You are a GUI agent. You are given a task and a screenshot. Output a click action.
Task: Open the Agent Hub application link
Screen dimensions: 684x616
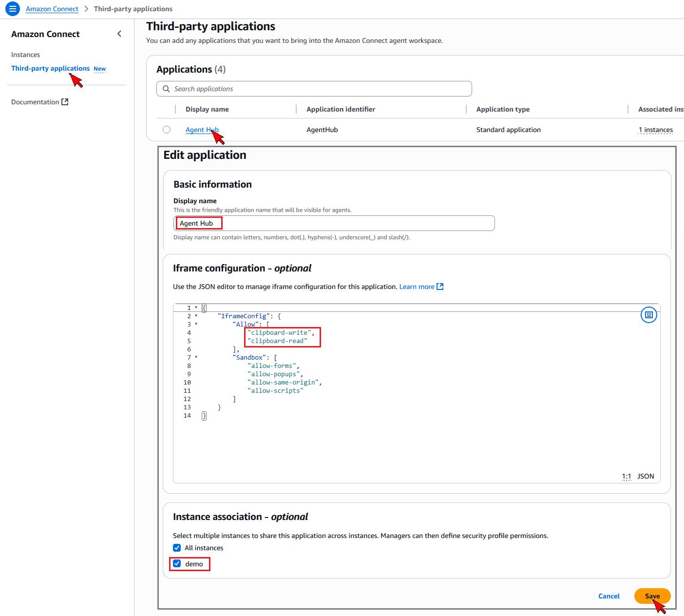[x=201, y=130]
